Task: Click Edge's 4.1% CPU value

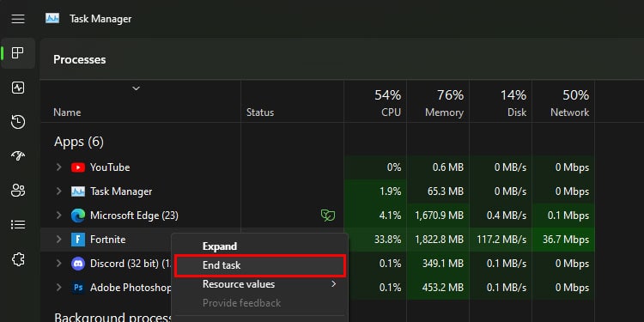Action: (x=391, y=216)
